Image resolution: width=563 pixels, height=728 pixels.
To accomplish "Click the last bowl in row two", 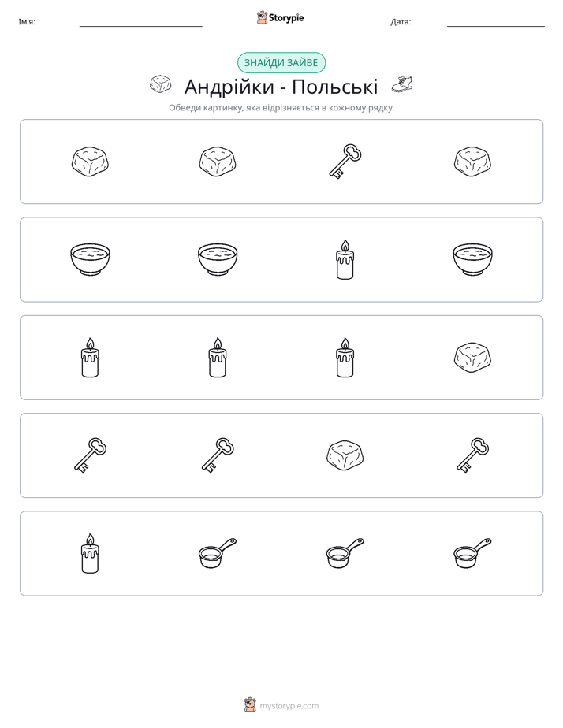I will tap(472, 259).
